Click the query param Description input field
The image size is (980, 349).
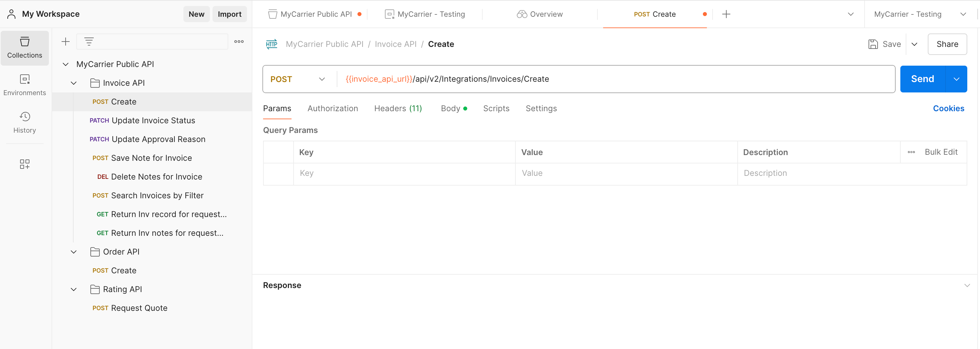[x=852, y=173]
